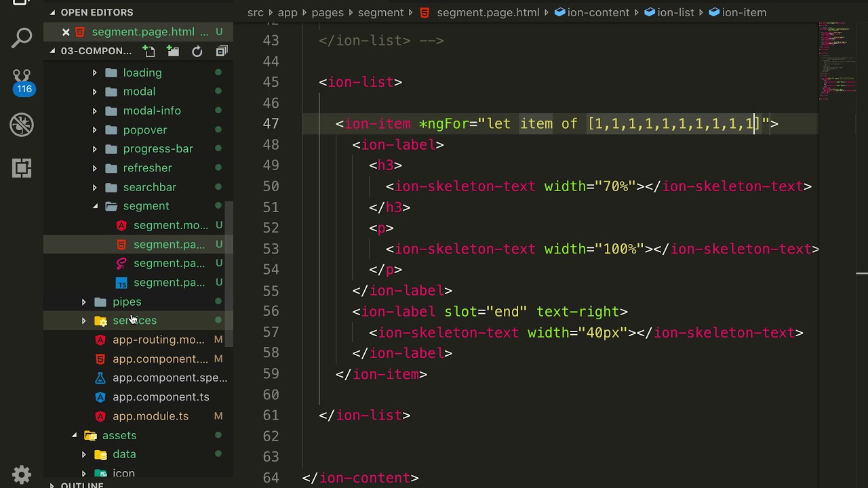Viewport: 868px width, 488px height.
Task: Click the code minimap preview
Action: [838, 61]
